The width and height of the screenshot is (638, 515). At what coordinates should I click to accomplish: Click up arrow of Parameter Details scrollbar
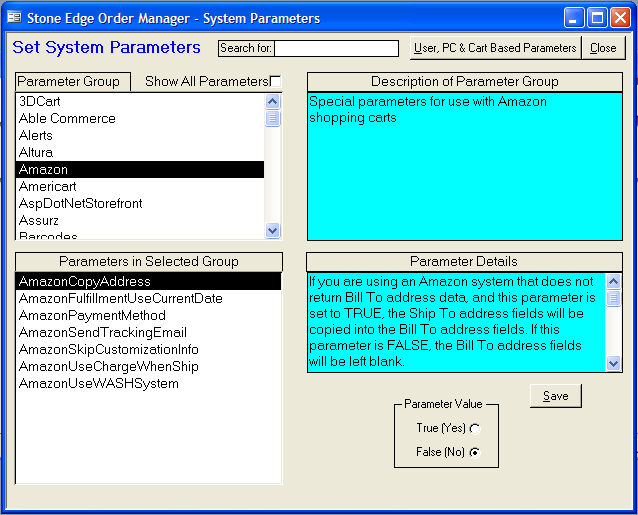613,281
